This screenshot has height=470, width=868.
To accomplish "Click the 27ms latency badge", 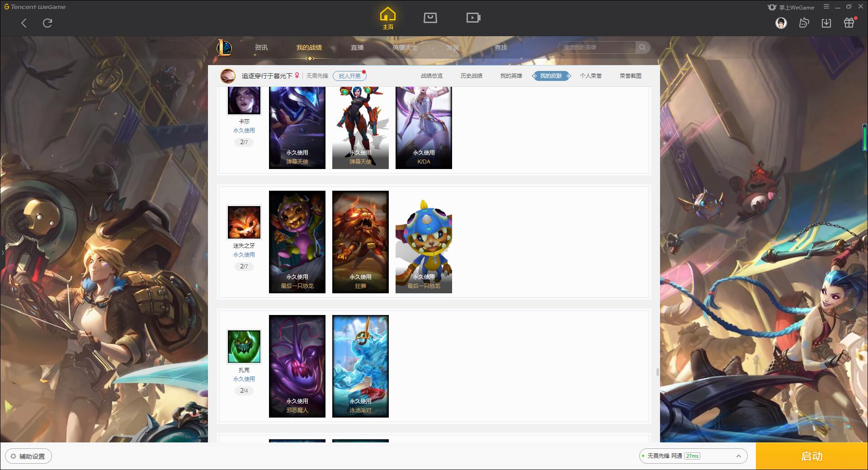I will pos(692,456).
